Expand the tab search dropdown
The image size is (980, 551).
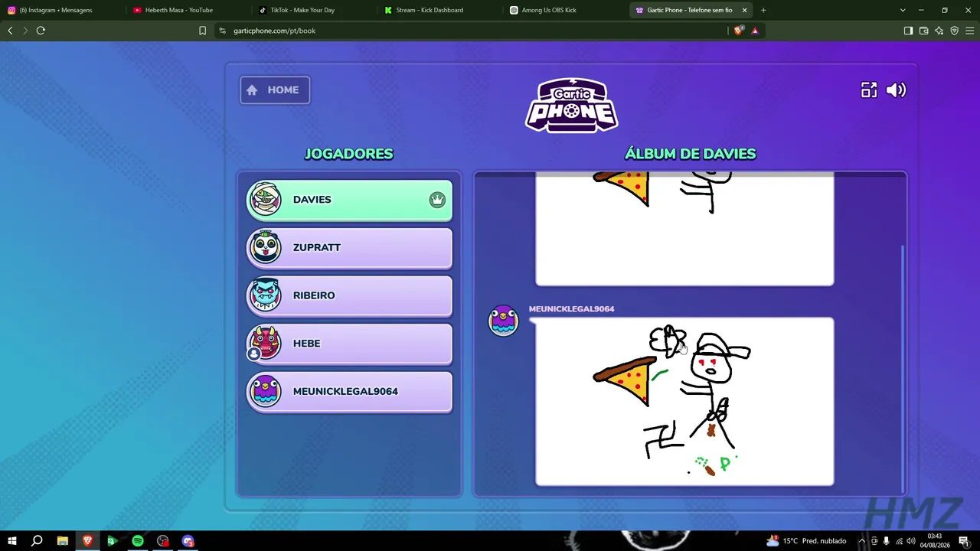903,10
